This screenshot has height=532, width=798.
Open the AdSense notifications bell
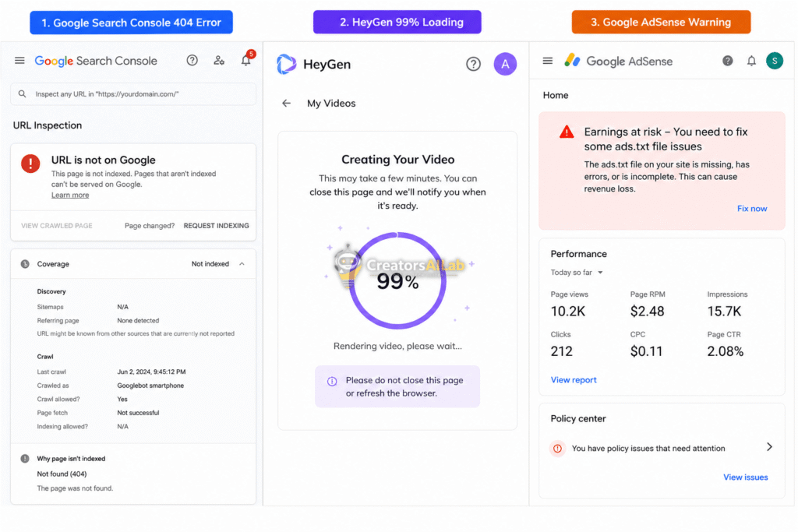(x=751, y=61)
